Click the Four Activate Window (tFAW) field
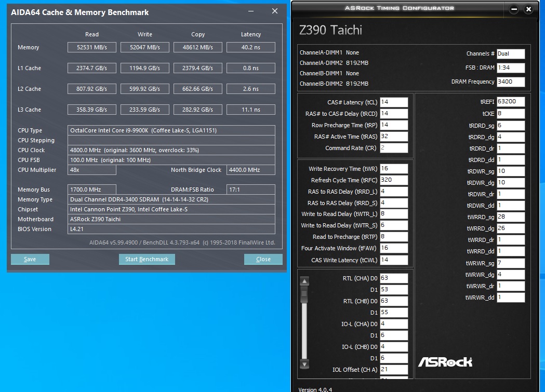545x392 pixels. tap(394, 248)
